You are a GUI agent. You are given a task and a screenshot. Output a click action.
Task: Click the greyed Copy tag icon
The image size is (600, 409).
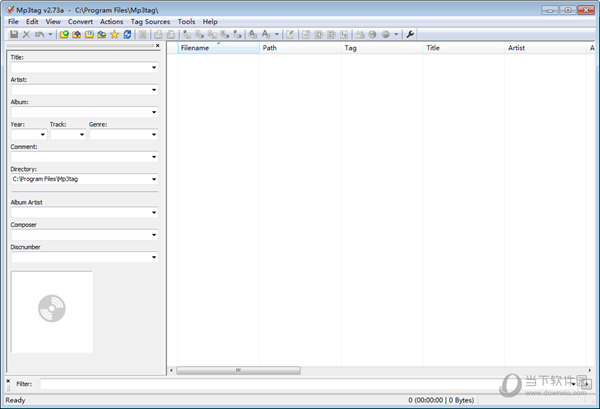coord(158,34)
